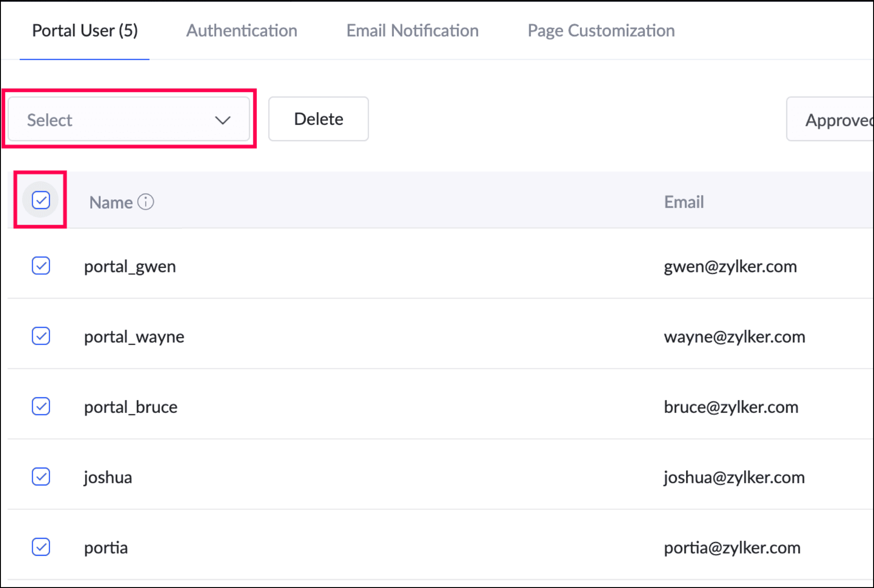This screenshot has width=874, height=588.
Task: Click the gwen@zylker.com email
Action: pos(730,266)
